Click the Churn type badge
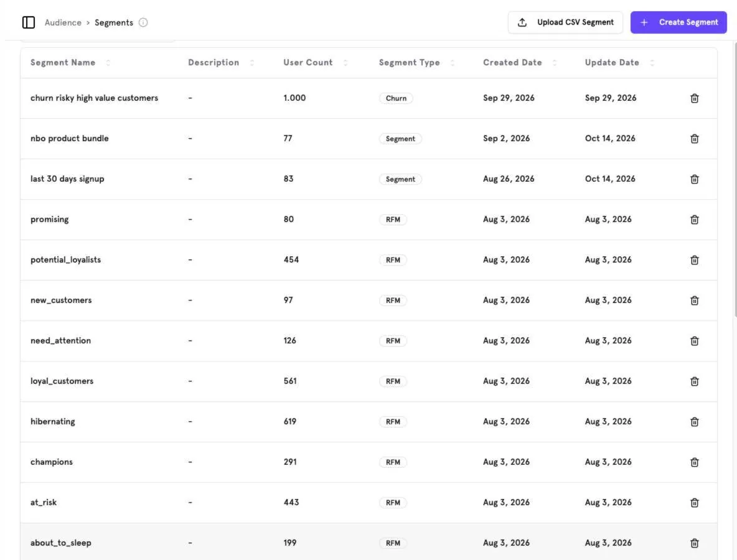The image size is (737, 560). tap(397, 98)
